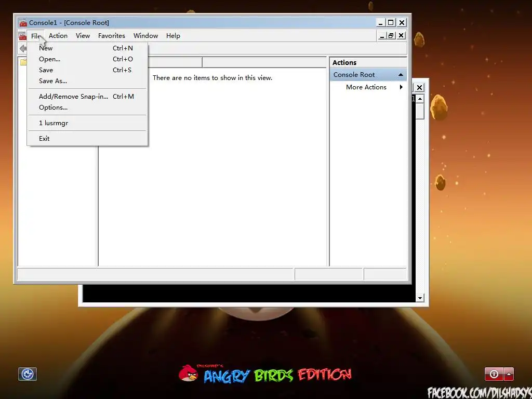Choose New from the File menu
532x399 pixels.
point(87,48)
